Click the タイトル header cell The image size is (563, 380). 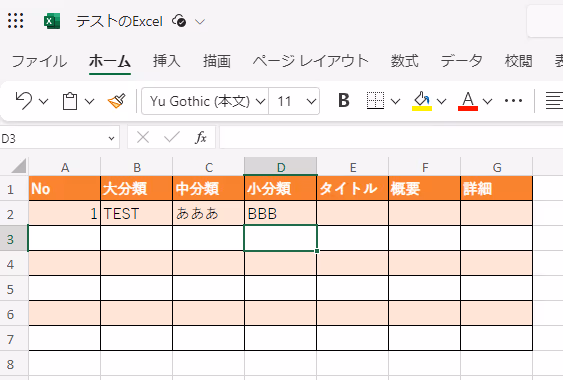point(353,189)
